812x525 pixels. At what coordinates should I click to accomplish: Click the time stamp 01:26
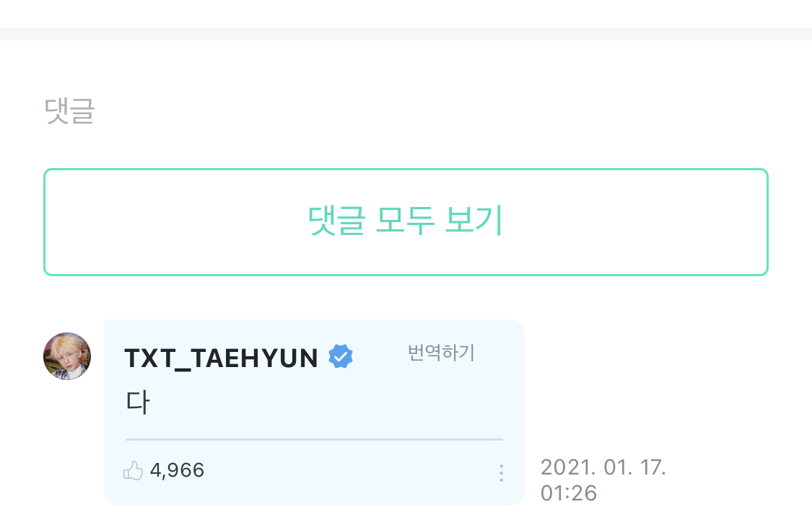[569, 493]
